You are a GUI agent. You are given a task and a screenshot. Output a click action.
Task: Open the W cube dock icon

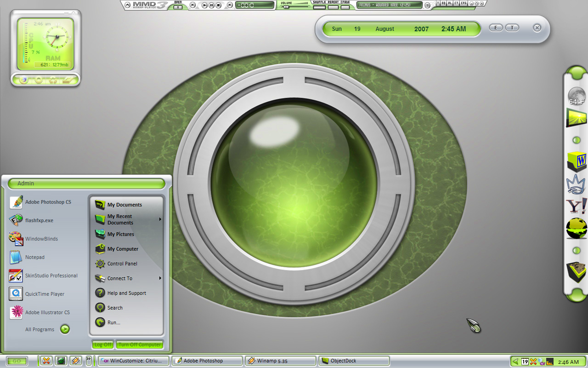(577, 161)
